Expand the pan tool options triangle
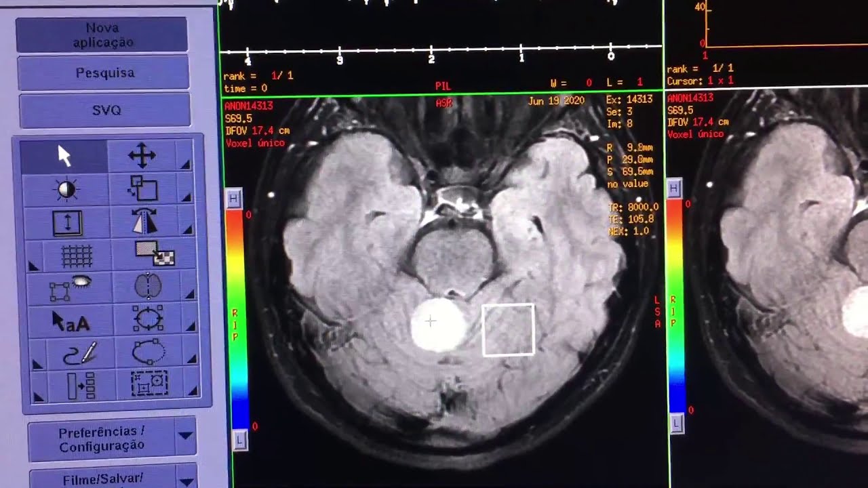 coord(186,166)
